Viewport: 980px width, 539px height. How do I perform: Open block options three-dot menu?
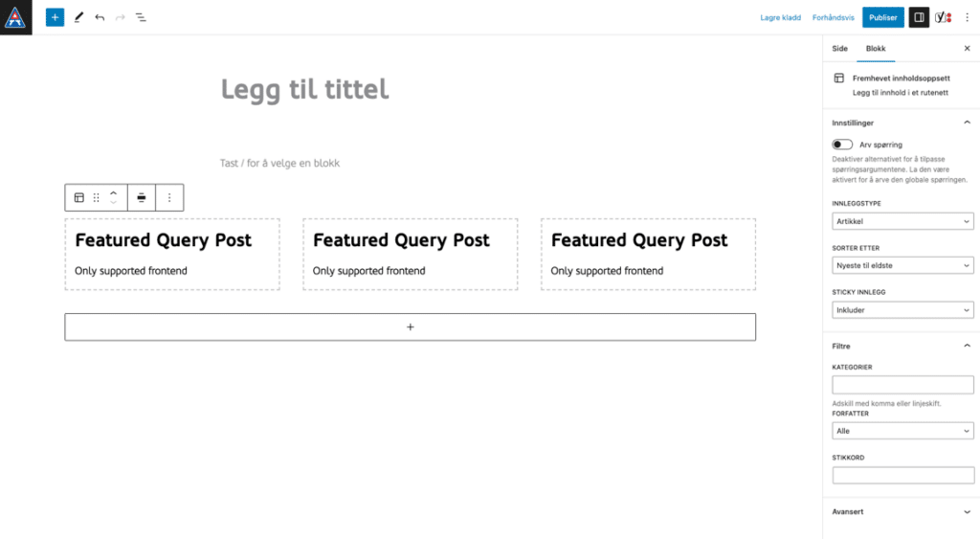[x=169, y=197]
